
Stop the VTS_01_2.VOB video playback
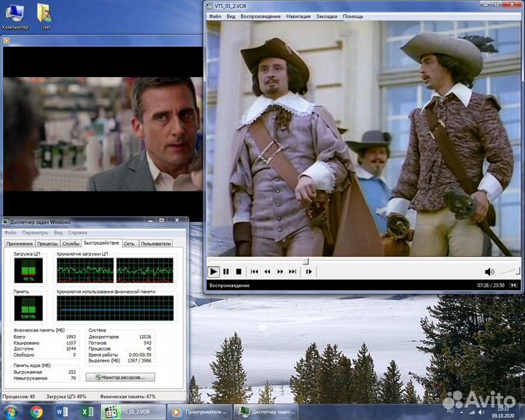pos(239,271)
